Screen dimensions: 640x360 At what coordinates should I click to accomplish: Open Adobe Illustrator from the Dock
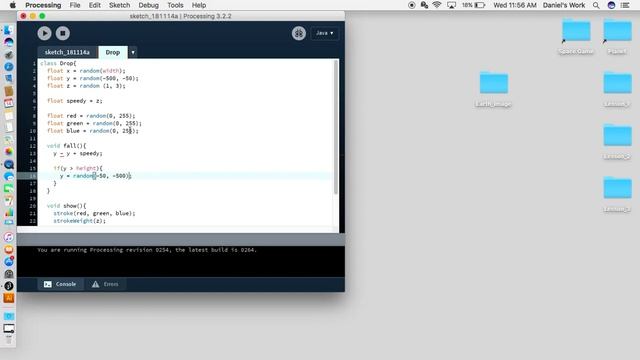click(9, 298)
